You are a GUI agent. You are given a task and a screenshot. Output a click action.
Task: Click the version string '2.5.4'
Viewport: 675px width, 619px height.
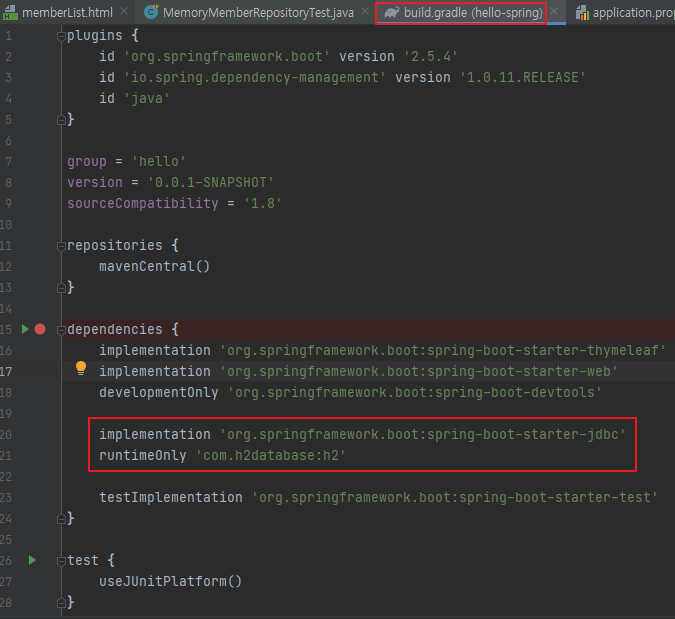coord(430,56)
